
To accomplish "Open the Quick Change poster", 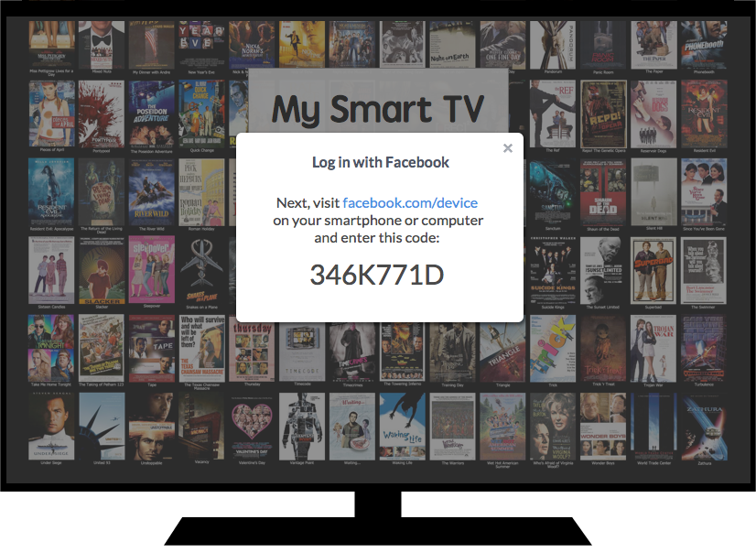I will (x=201, y=114).
